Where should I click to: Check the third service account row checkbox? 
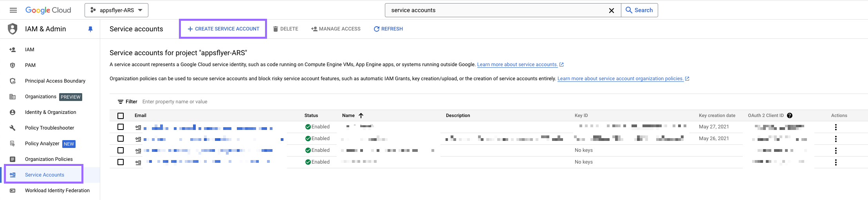click(x=121, y=150)
